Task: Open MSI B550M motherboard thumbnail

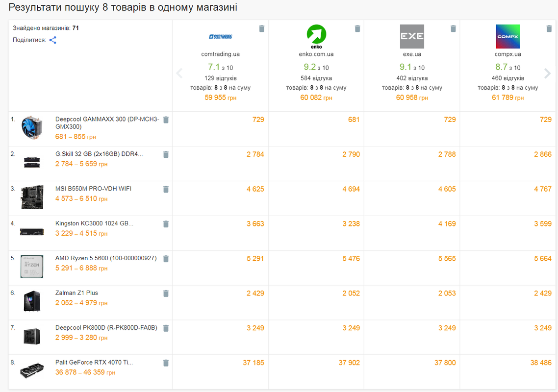Action: [32, 196]
